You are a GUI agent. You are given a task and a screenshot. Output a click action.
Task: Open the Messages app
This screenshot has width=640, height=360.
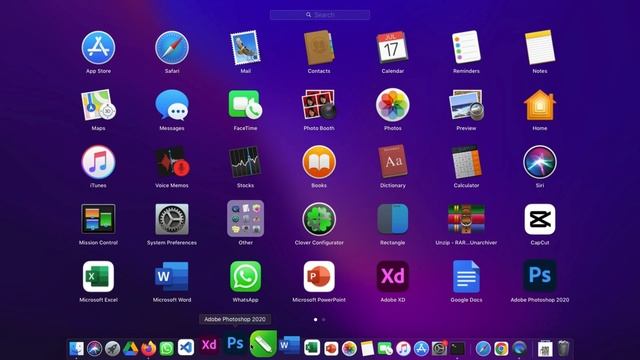172,105
